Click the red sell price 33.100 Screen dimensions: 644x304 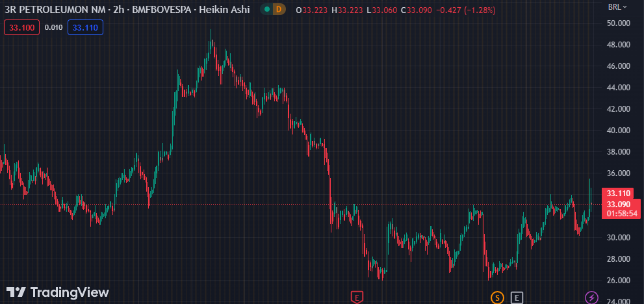point(21,27)
